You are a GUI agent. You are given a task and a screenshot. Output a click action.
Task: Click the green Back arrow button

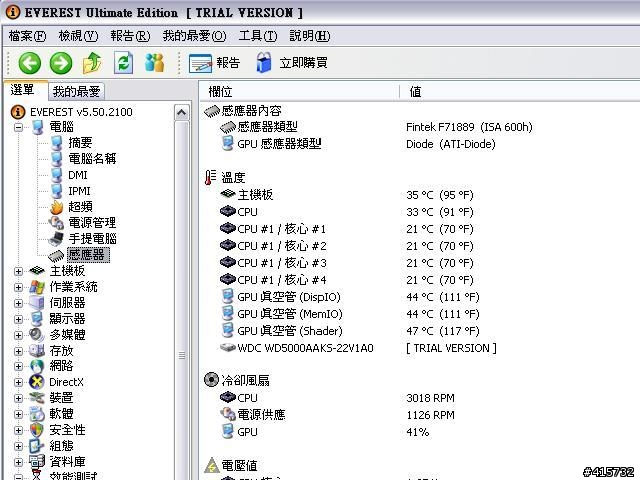click(30, 63)
